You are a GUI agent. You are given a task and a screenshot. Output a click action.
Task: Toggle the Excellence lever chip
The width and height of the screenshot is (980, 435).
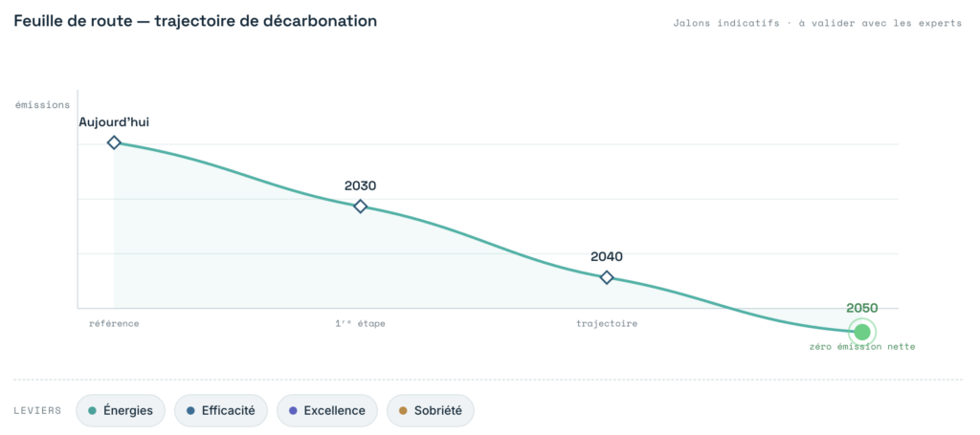(327, 411)
